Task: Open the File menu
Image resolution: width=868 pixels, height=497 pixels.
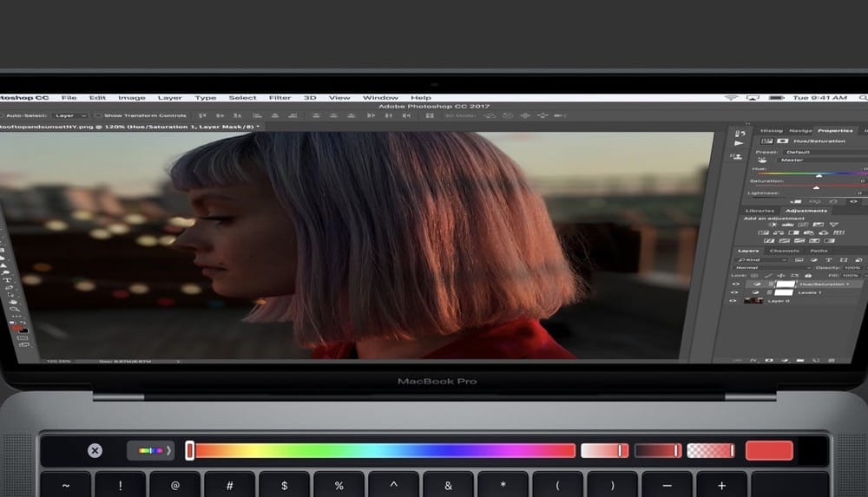Action: tap(69, 98)
